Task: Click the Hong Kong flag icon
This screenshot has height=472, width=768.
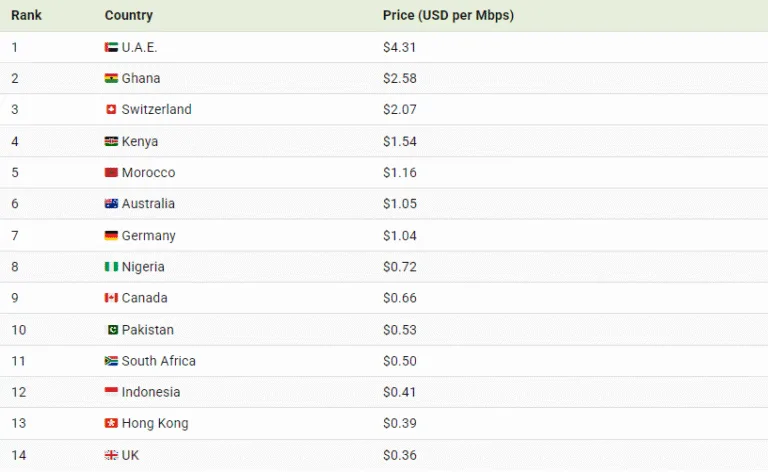Action: pos(111,423)
